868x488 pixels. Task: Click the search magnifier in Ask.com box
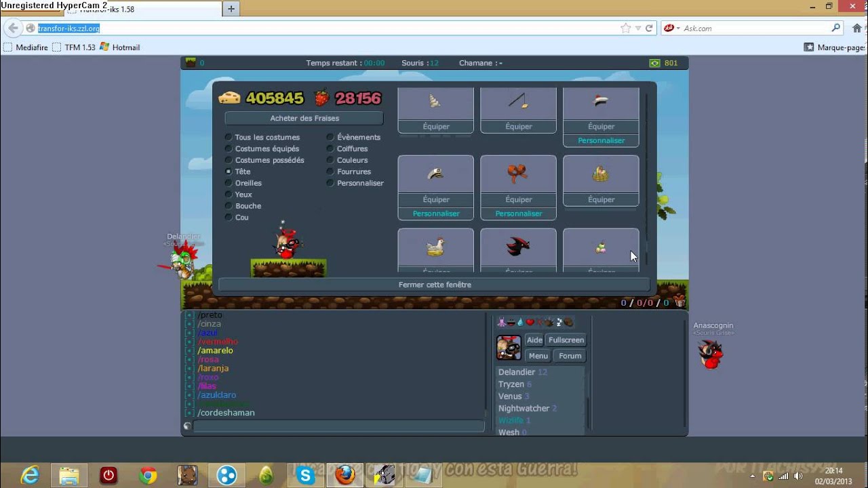pyautogui.click(x=835, y=28)
